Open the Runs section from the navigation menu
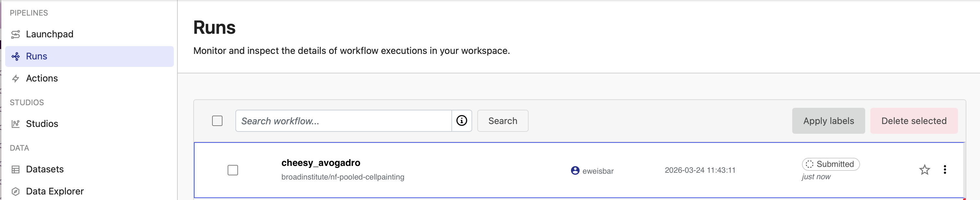 [x=37, y=56]
